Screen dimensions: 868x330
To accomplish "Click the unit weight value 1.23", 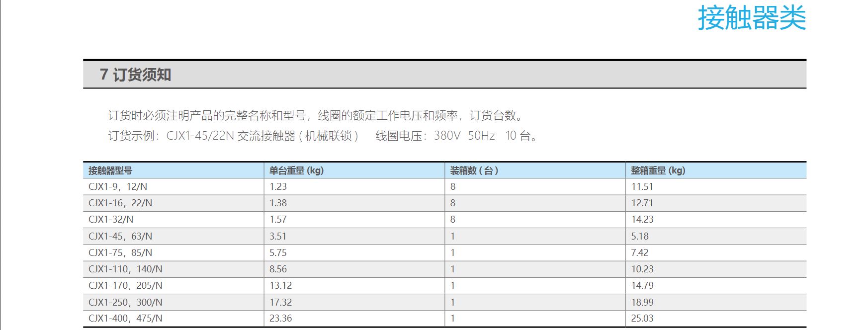I will click(278, 187).
